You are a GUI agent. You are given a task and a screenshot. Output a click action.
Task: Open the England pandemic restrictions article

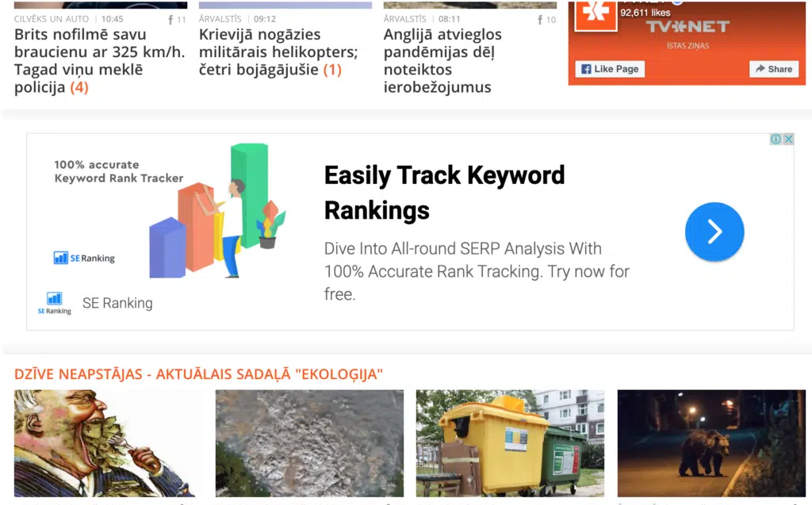442,60
